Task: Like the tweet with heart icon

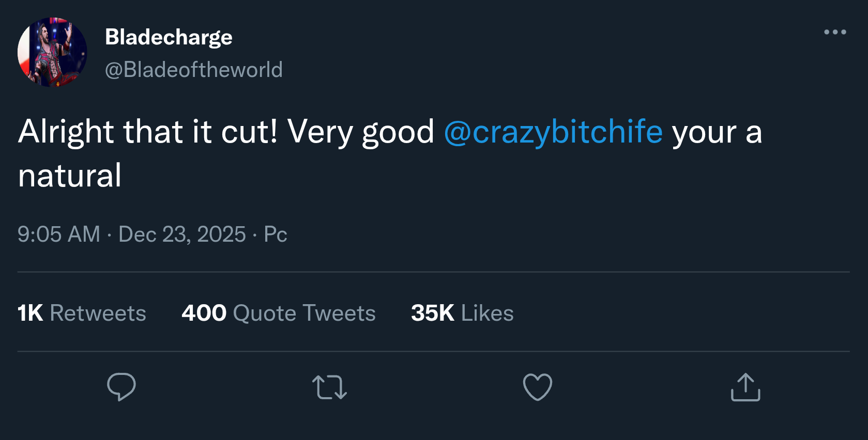Action: [x=538, y=387]
